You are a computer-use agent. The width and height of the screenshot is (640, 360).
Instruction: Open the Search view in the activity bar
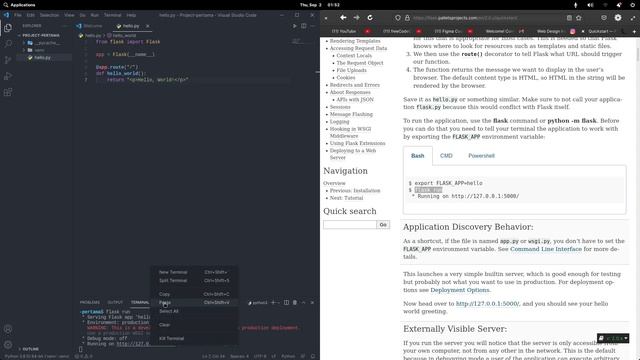[x=8, y=44]
